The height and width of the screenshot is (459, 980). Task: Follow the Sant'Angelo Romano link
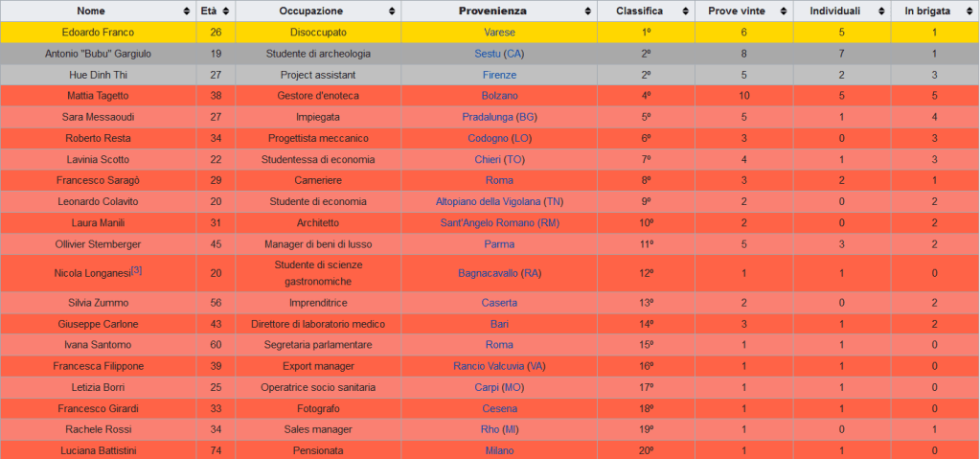coord(485,222)
